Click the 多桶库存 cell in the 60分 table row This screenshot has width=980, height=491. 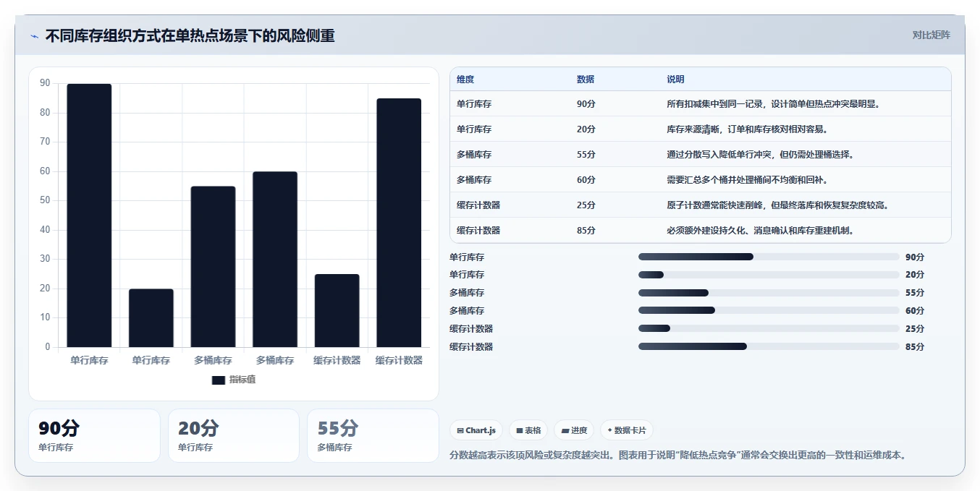[x=474, y=180]
